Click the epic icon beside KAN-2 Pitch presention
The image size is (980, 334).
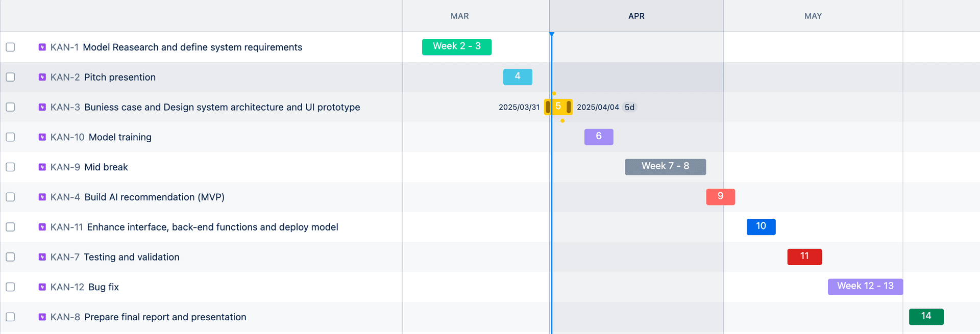coord(42,77)
